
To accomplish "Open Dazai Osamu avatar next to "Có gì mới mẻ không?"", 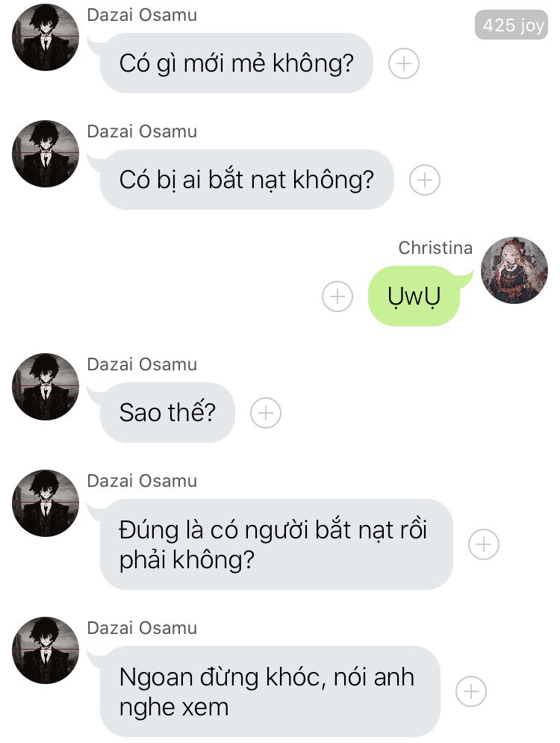I will tap(46, 37).
